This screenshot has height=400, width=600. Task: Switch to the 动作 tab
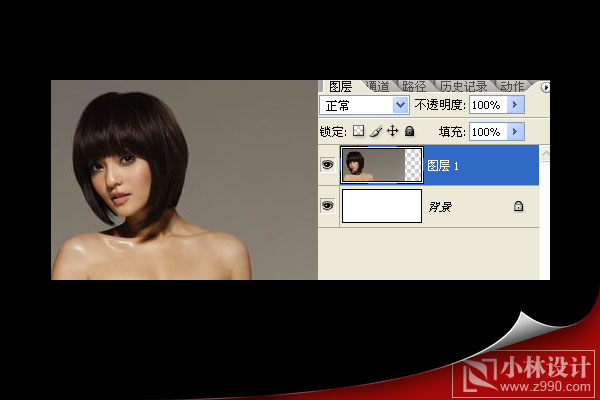pyautogui.click(x=512, y=87)
